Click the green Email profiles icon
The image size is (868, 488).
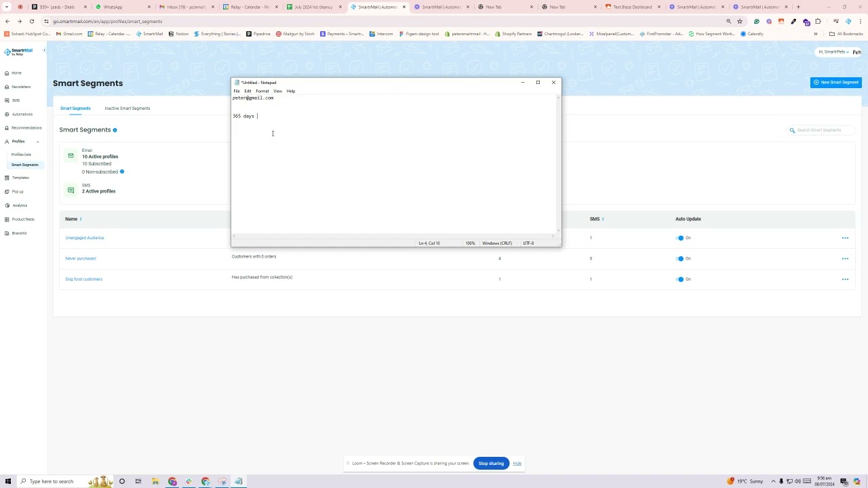click(x=71, y=156)
